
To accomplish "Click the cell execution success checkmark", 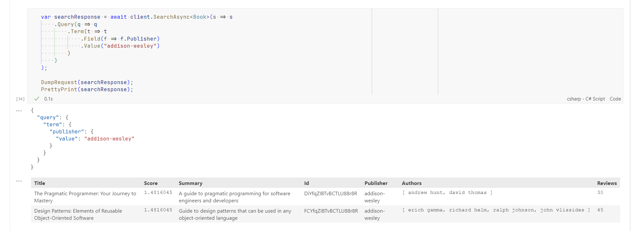I will coord(37,99).
